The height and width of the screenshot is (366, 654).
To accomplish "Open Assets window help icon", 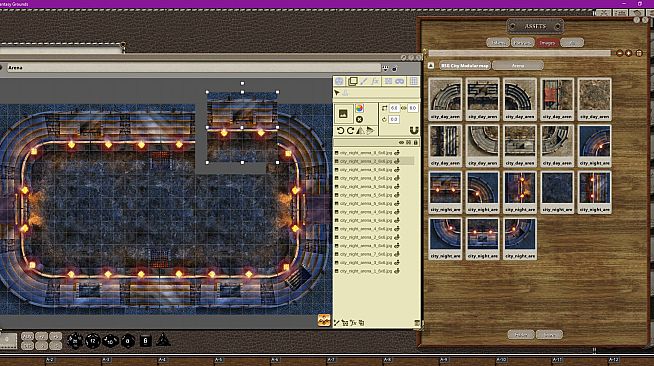I will pyautogui.click(x=636, y=20).
